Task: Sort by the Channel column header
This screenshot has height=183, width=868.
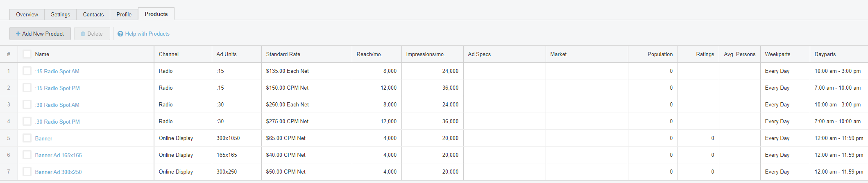Action: [x=169, y=54]
